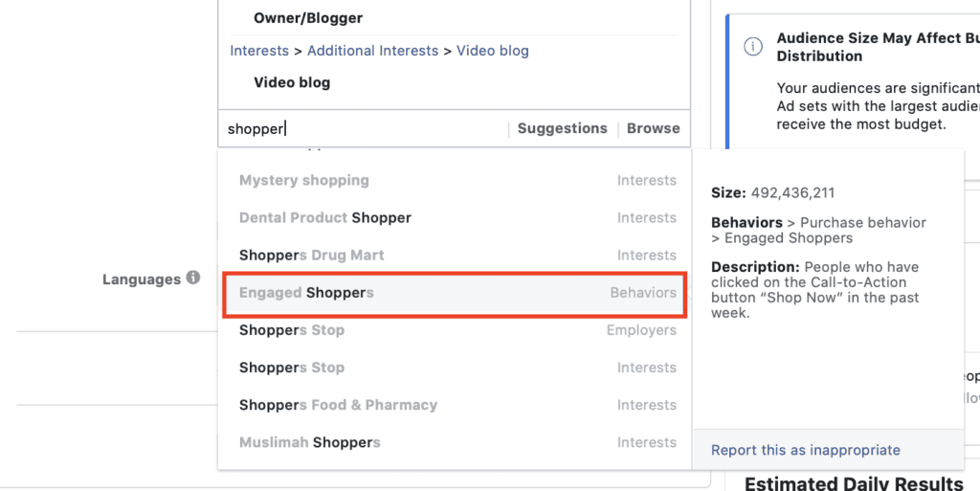Pick Shoppers Drug Mart interest

click(455, 256)
